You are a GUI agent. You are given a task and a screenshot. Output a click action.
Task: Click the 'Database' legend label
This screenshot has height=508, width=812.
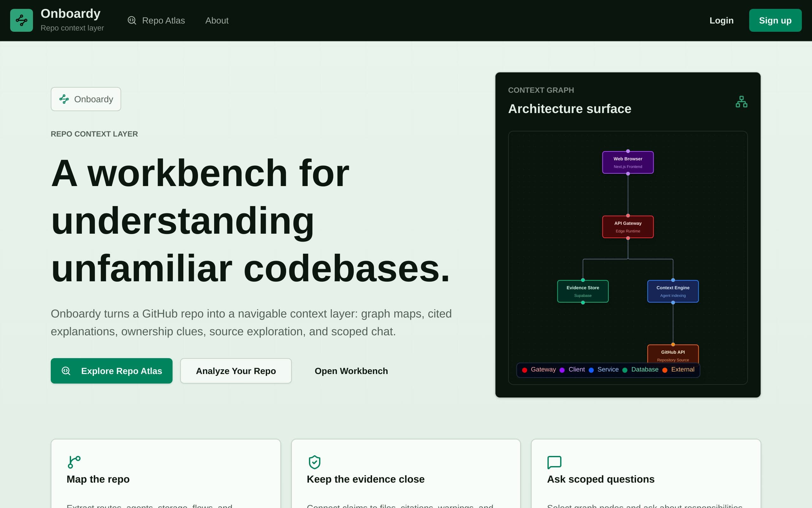point(645,369)
